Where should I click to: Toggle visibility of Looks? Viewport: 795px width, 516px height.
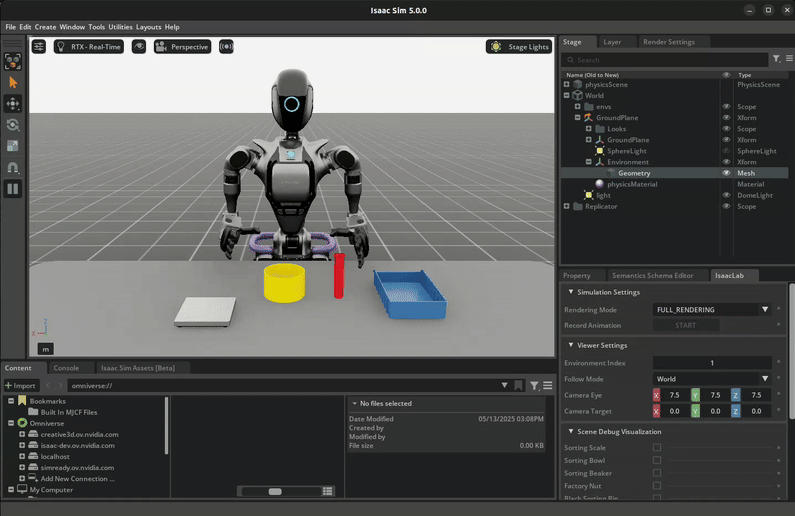726,129
